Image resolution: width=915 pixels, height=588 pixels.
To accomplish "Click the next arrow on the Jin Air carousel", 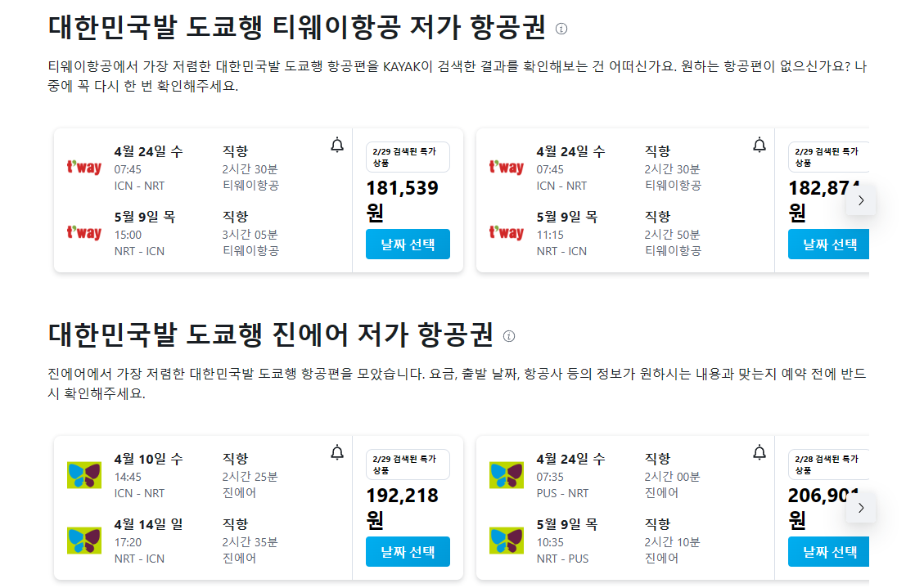I will click(x=861, y=507).
